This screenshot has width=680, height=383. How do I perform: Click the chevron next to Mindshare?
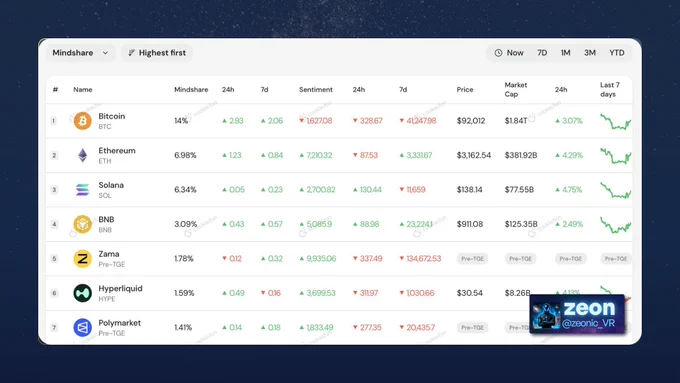point(105,53)
